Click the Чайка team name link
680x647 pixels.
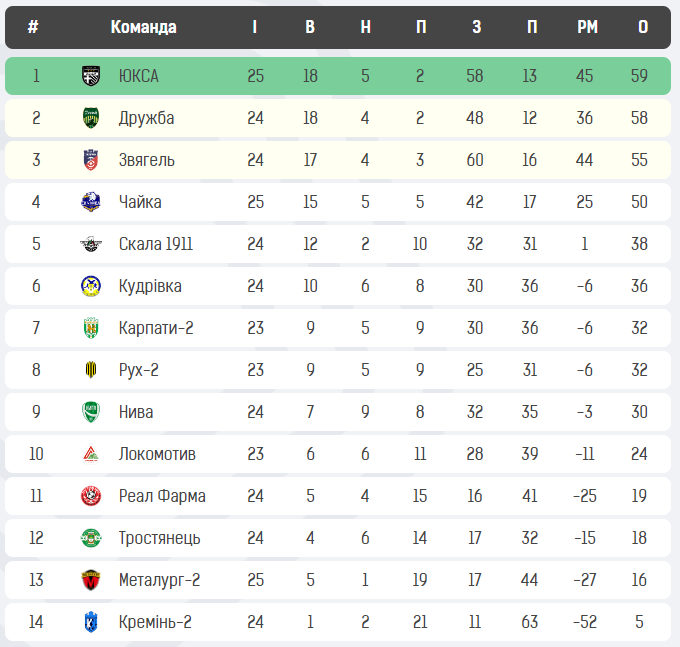[x=139, y=202]
